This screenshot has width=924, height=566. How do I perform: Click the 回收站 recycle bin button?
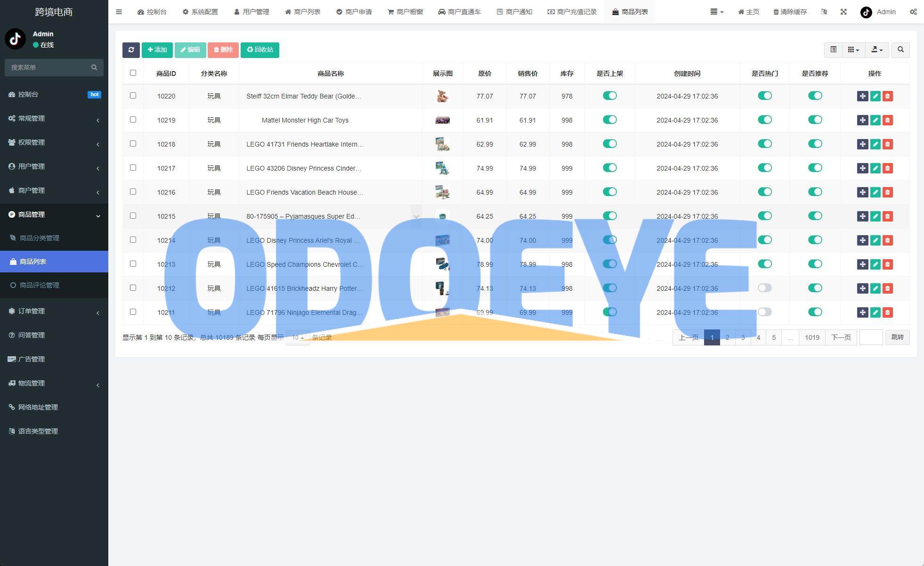click(x=260, y=50)
